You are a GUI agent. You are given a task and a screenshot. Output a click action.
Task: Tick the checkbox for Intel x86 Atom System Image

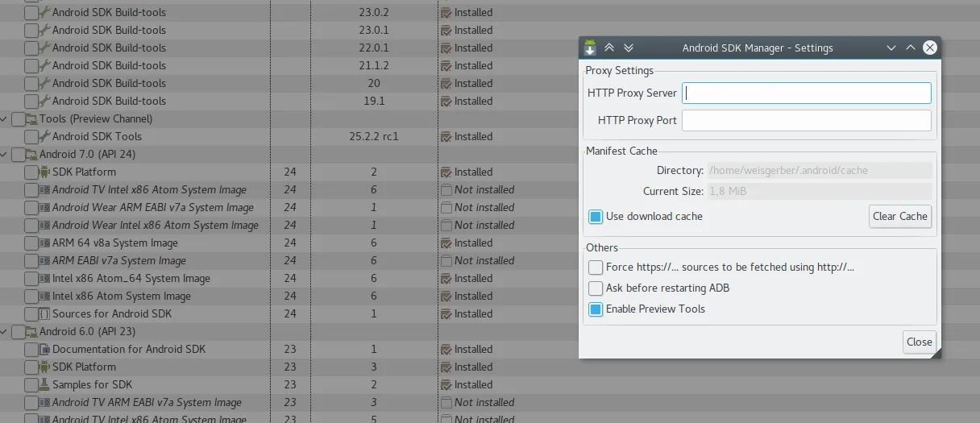coord(31,296)
